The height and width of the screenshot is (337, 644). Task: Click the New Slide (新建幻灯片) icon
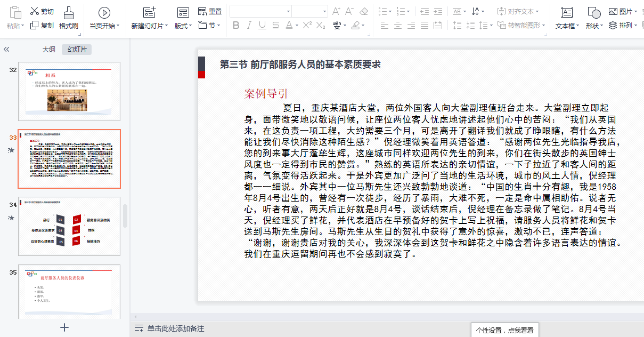150,13
